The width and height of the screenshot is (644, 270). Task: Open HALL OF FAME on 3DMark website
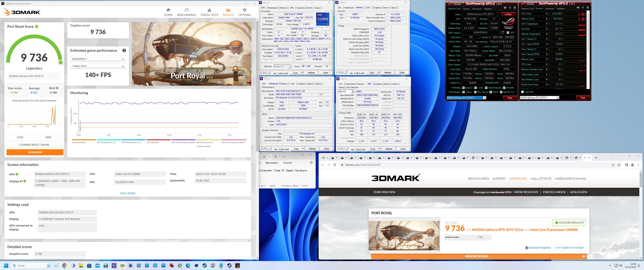click(541, 178)
